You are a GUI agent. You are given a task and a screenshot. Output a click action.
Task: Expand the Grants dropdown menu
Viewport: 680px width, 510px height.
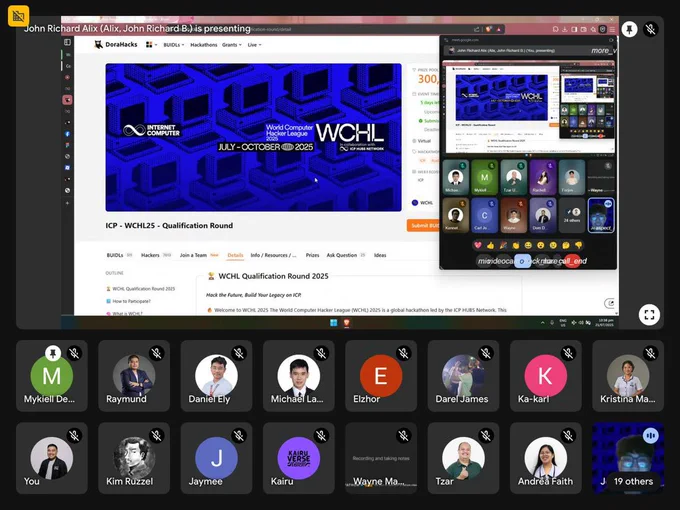(x=232, y=45)
